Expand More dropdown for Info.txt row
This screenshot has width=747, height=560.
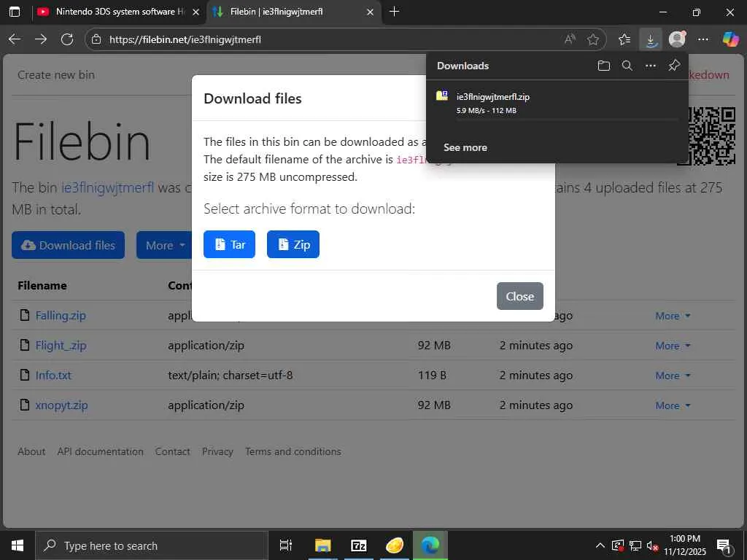point(673,376)
